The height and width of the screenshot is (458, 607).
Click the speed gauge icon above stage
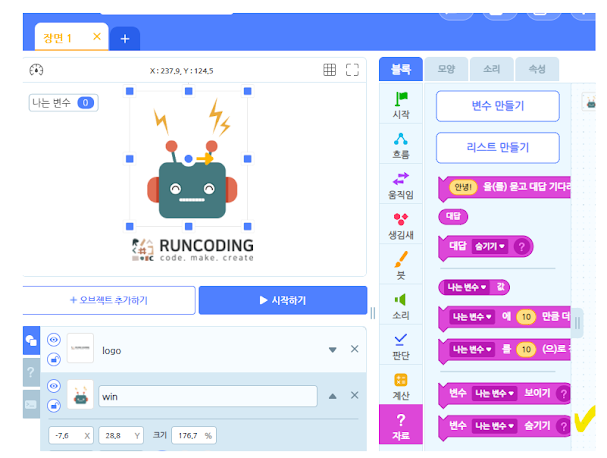coord(36,70)
